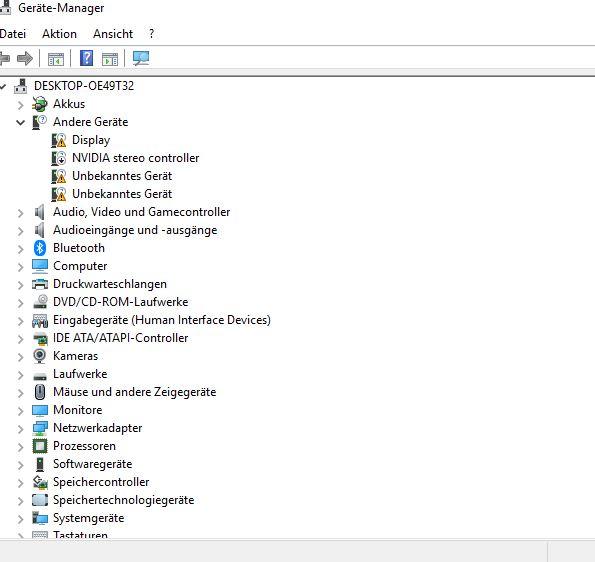
Task: Click the Kameras webcam icon
Action: 39,356
